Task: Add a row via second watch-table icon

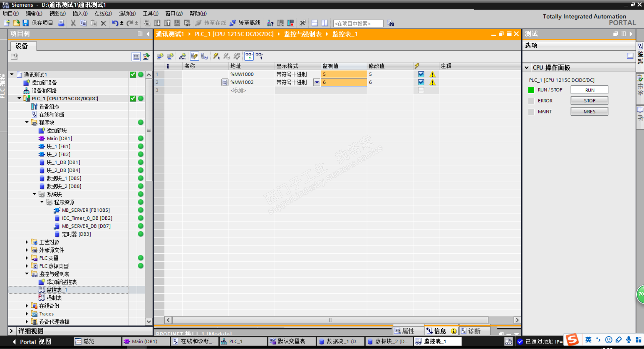Action: (170, 56)
